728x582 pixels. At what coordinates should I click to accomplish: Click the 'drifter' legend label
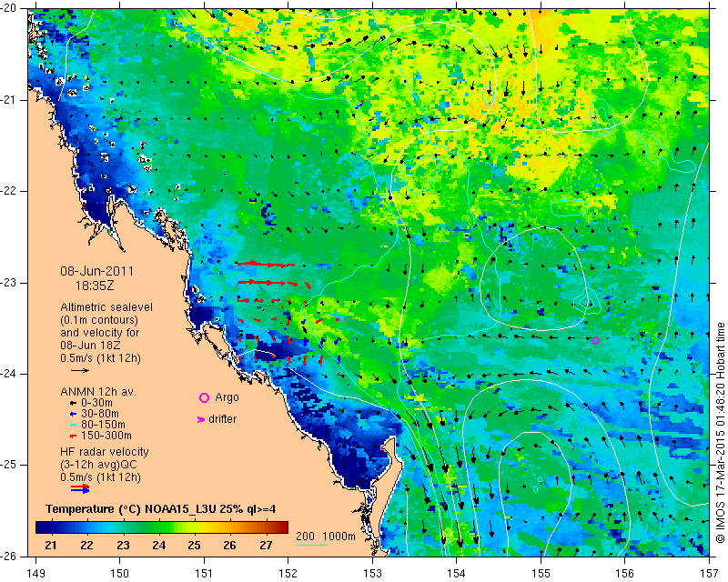click(222, 419)
